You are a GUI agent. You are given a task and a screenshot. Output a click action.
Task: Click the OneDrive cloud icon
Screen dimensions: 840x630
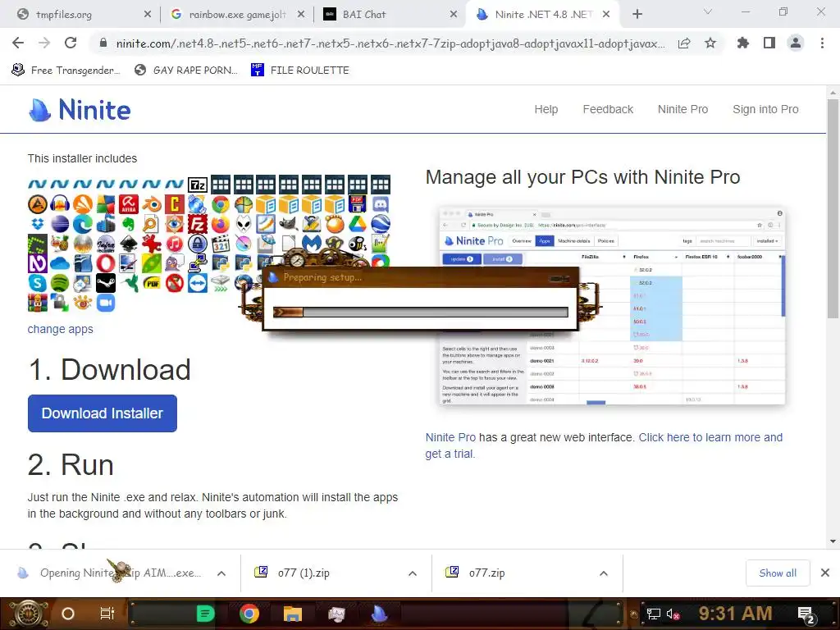pos(60,263)
